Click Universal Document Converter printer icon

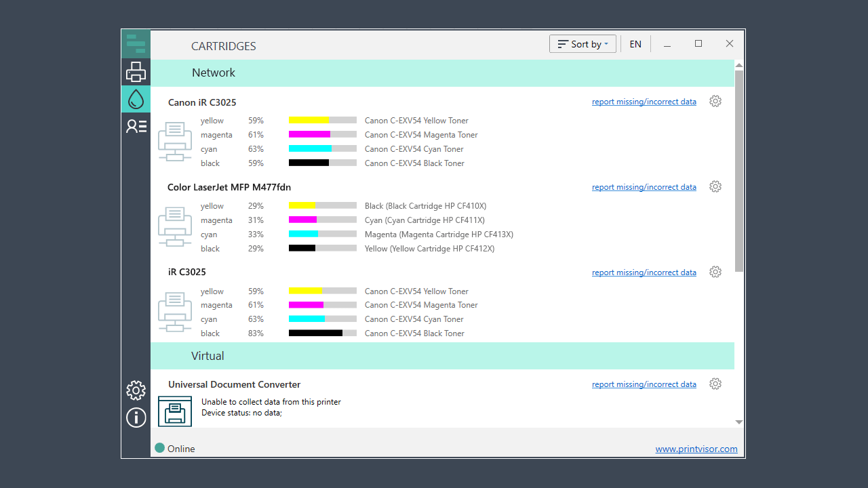pos(175,411)
